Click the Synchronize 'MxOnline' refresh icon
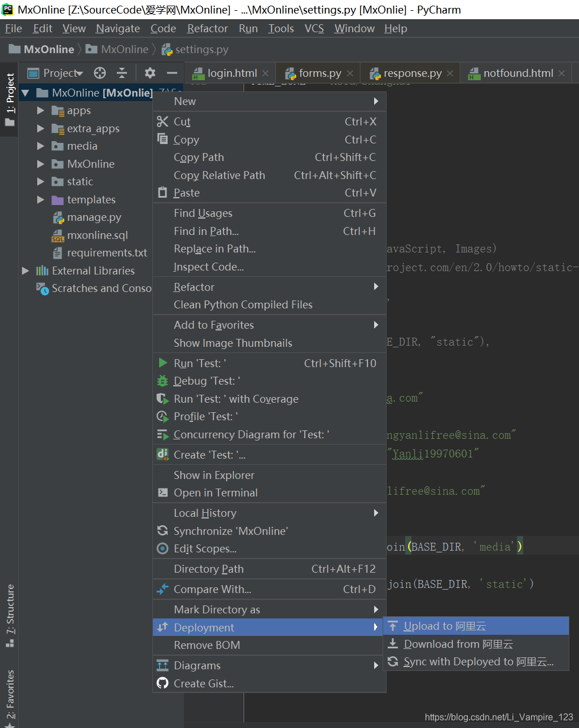Screen dimensions: 579x728 (x=163, y=531)
